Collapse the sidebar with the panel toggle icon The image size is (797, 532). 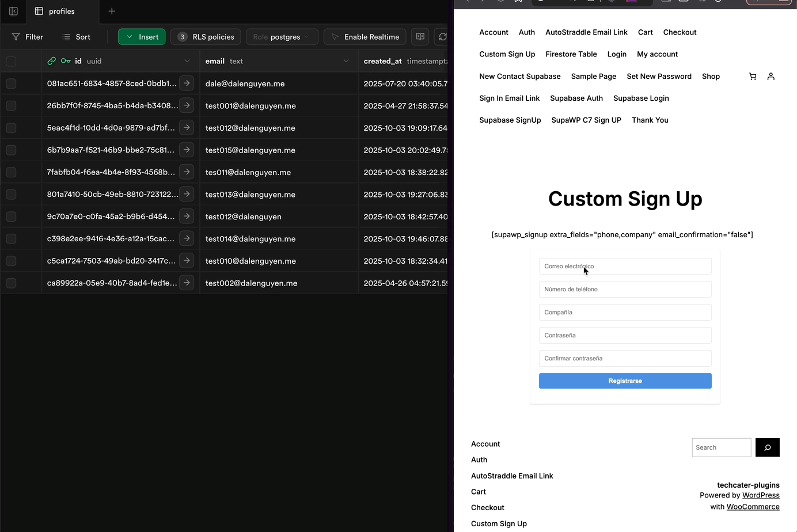(13, 11)
